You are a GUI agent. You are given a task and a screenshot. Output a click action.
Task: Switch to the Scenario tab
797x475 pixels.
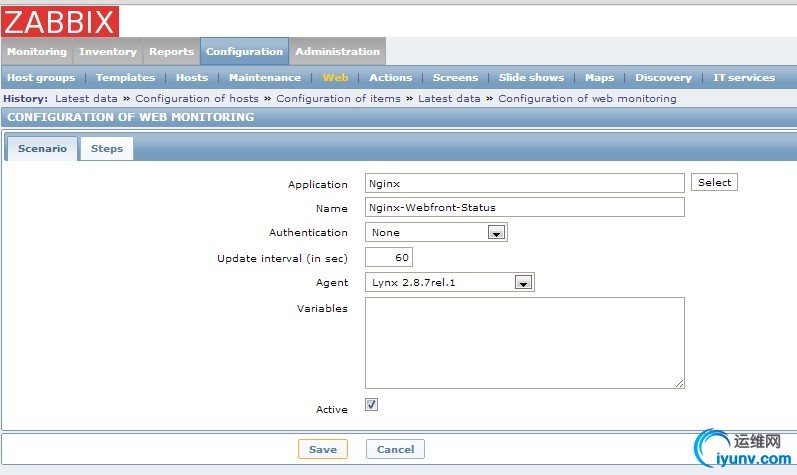(x=42, y=148)
